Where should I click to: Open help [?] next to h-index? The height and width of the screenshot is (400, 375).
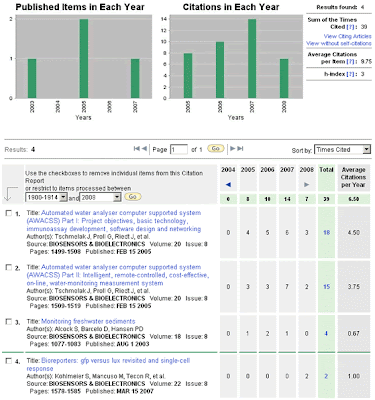pyautogui.click(x=350, y=74)
